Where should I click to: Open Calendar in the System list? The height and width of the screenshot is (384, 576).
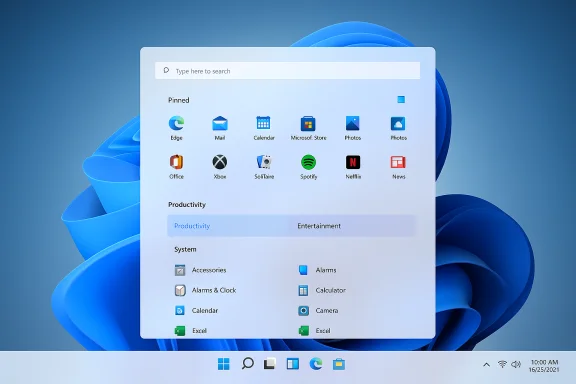196,311
